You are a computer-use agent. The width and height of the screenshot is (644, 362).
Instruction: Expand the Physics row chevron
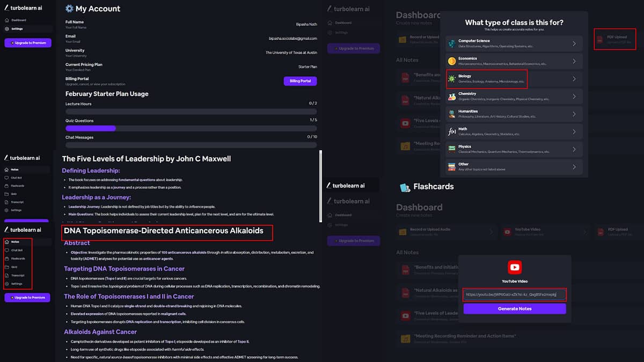pyautogui.click(x=574, y=149)
